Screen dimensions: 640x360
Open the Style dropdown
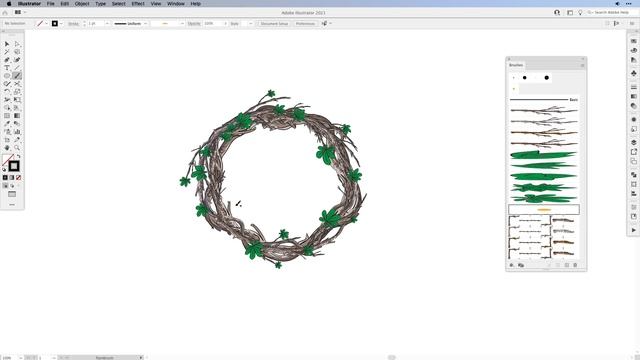250,24
